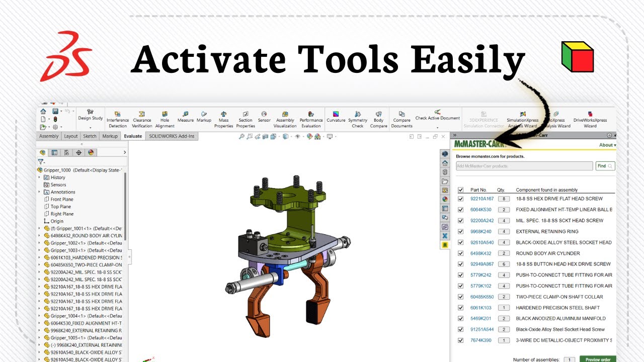Viewport: 644px width, 362px height.
Task: Toggle checkbox for part 6498K432
Action: click(460, 253)
